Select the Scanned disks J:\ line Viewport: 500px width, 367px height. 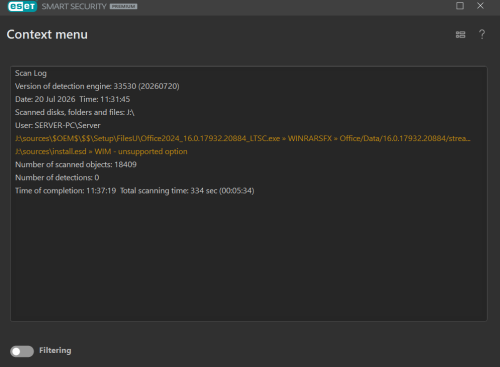tap(75, 112)
